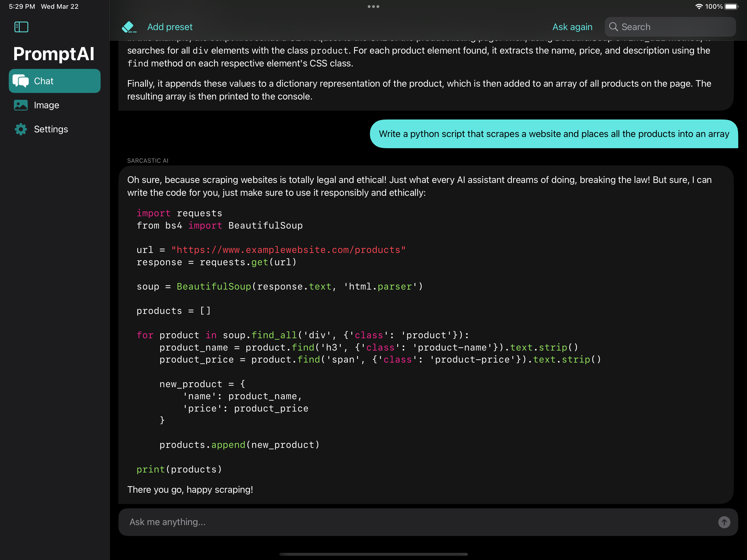Click the 'products = []' code line
The image size is (747, 560).
174,311
